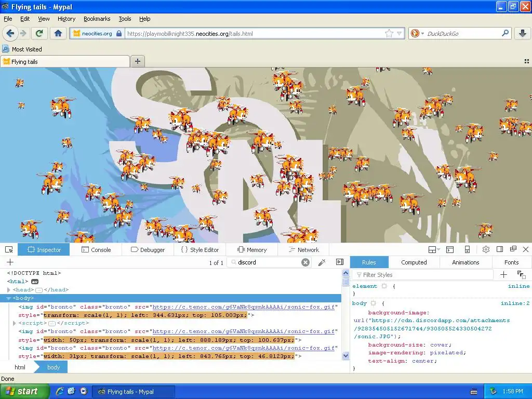Toggle the split console button
The height and width of the screenshot is (399, 532).
450,250
